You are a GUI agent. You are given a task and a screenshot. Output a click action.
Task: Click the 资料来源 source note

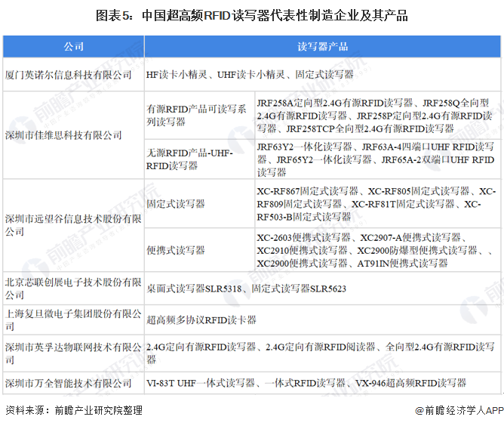[x=73, y=410]
